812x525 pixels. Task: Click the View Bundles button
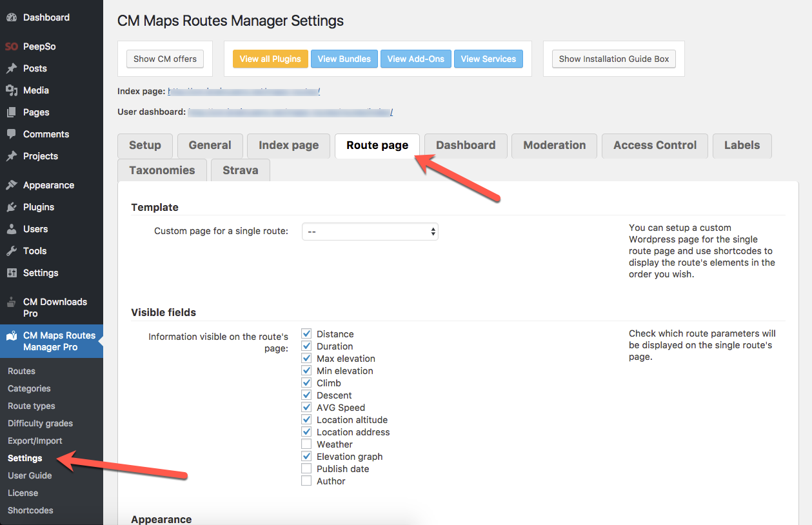344,59
